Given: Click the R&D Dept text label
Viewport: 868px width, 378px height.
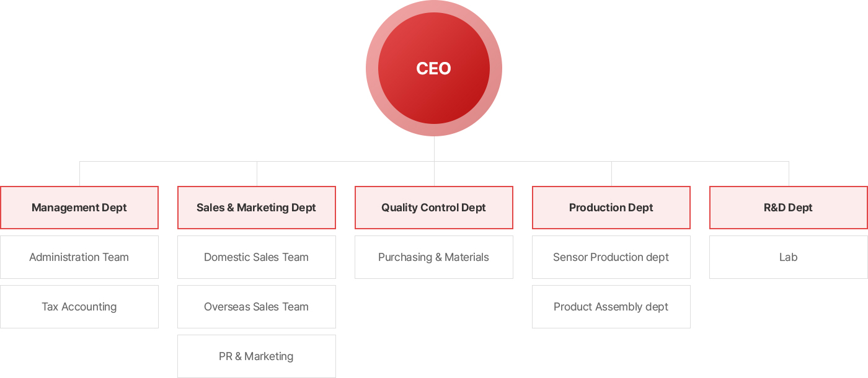Looking at the screenshot, I should [788, 208].
